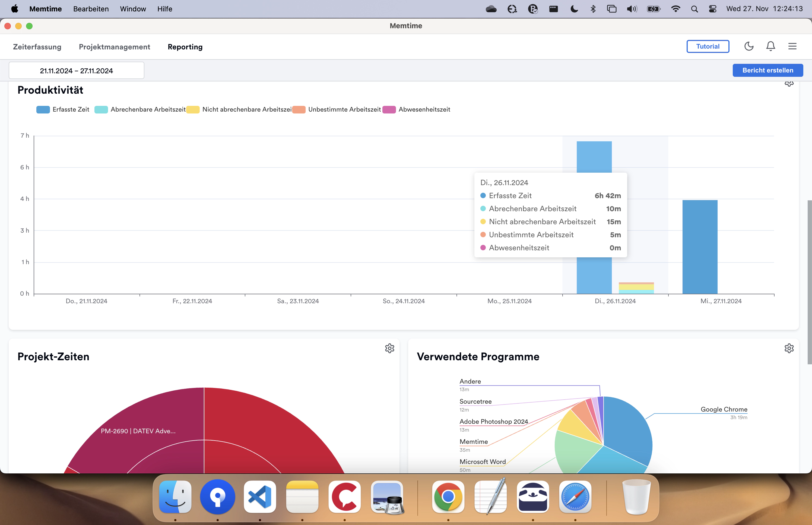The image size is (812, 525).
Task: Click the stacked small bar for 26.11.2024
Action: tap(636, 288)
